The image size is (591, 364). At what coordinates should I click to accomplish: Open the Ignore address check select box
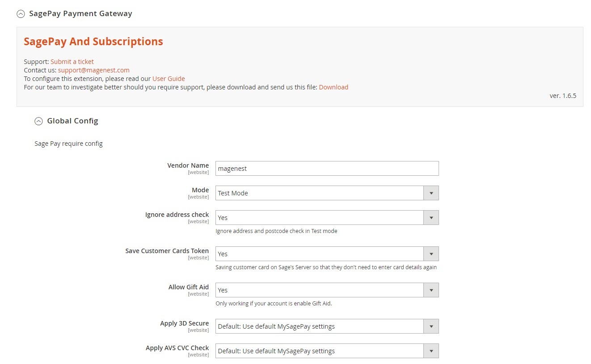(319, 218)
